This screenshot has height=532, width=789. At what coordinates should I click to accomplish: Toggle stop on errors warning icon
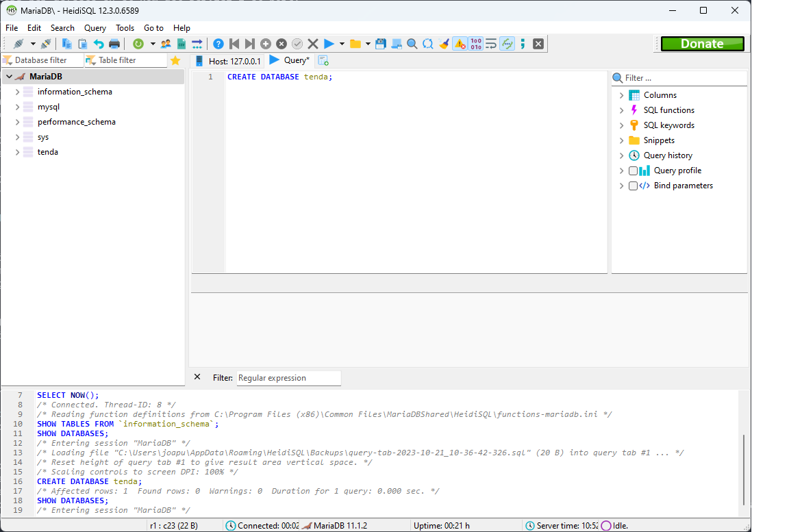(x=460, y=44)
